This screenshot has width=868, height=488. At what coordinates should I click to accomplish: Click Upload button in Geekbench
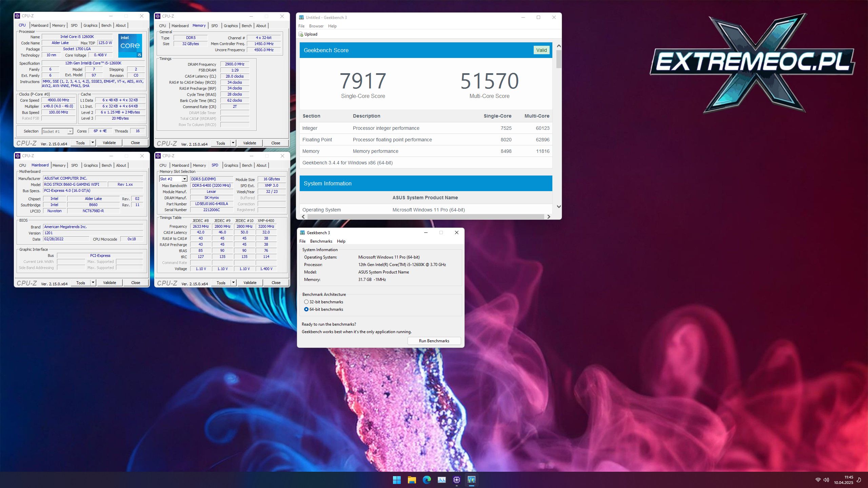coord(308,34)
